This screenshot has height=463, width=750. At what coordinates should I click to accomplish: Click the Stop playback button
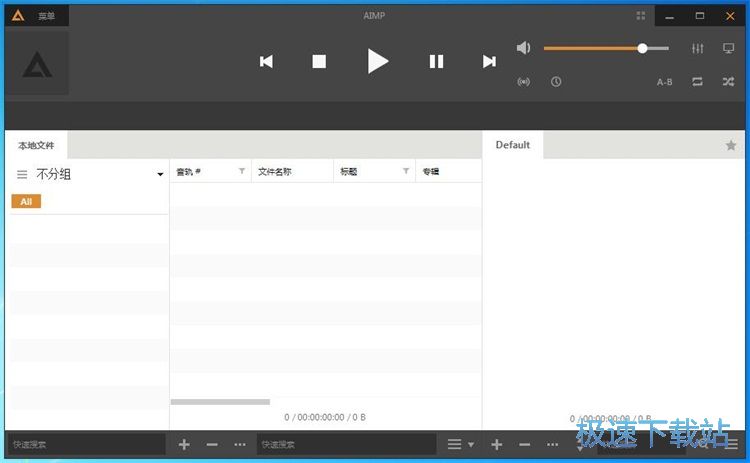tap(319, 61)
